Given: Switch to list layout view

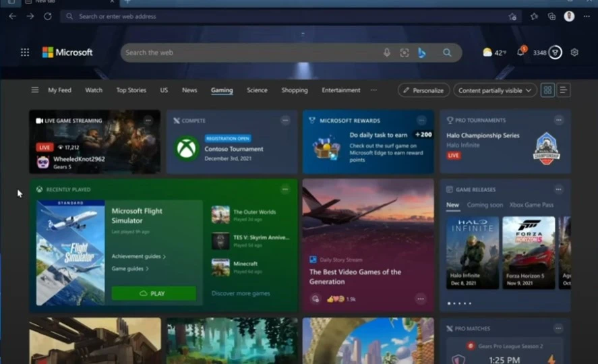Looking at the screenshot, I should 563,90.
